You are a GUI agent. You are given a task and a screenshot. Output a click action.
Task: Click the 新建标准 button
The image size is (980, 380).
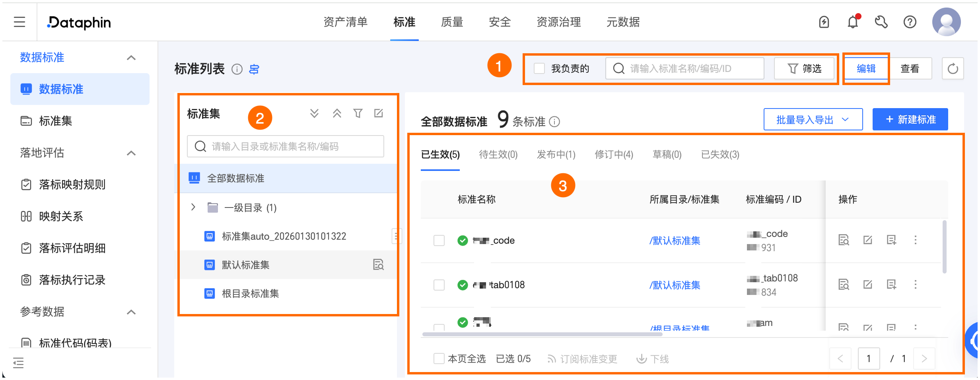point(910,119)
